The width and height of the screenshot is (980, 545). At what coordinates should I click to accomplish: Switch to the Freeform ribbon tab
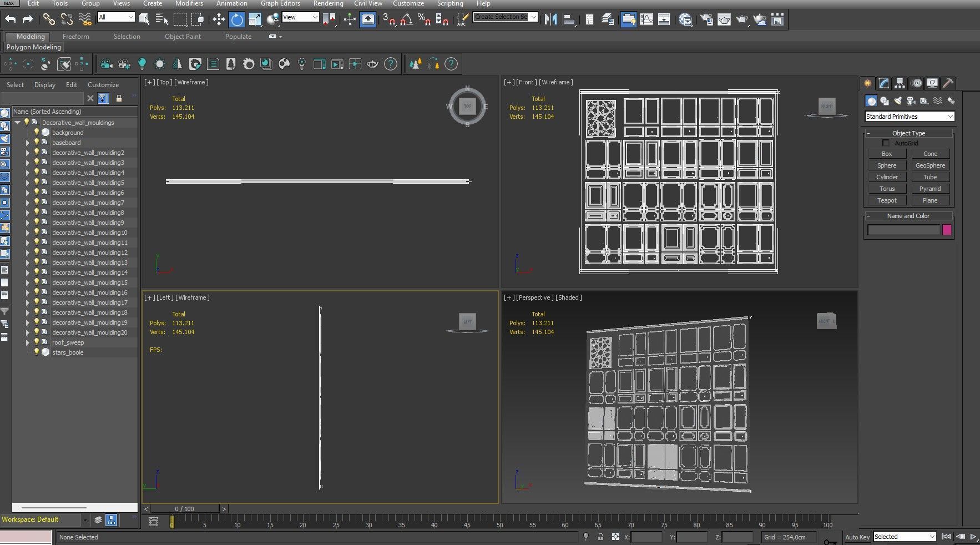75,37
